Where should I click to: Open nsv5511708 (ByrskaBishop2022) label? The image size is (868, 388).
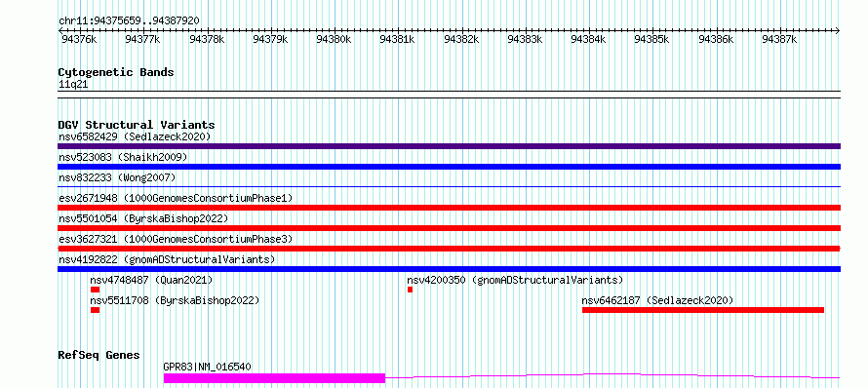pos(175,300)
